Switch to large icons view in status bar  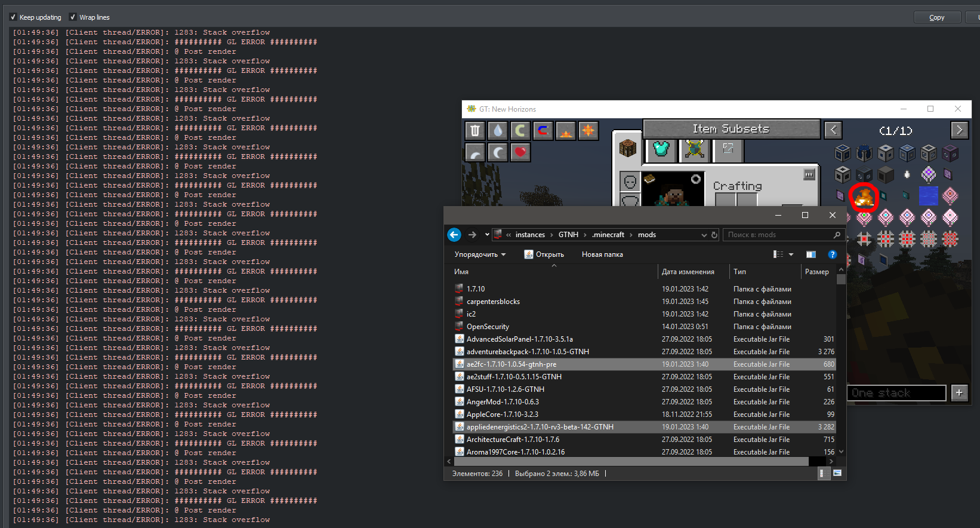pyautogui.click(x=837, y=473)
